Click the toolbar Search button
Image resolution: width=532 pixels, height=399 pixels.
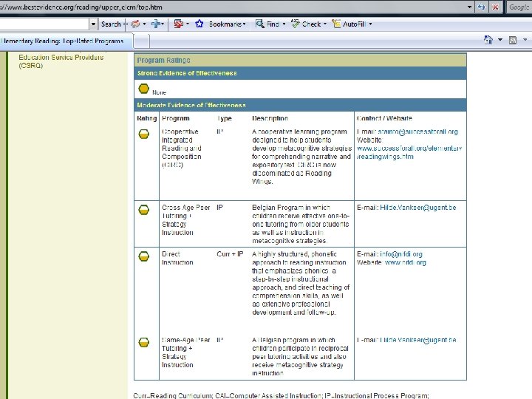point(111,24)
